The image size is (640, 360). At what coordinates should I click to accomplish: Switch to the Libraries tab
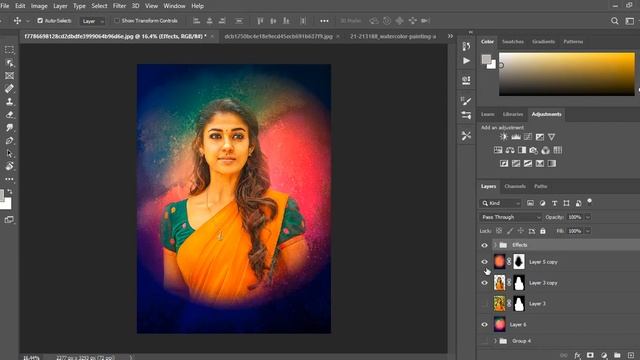click(513, 114)
